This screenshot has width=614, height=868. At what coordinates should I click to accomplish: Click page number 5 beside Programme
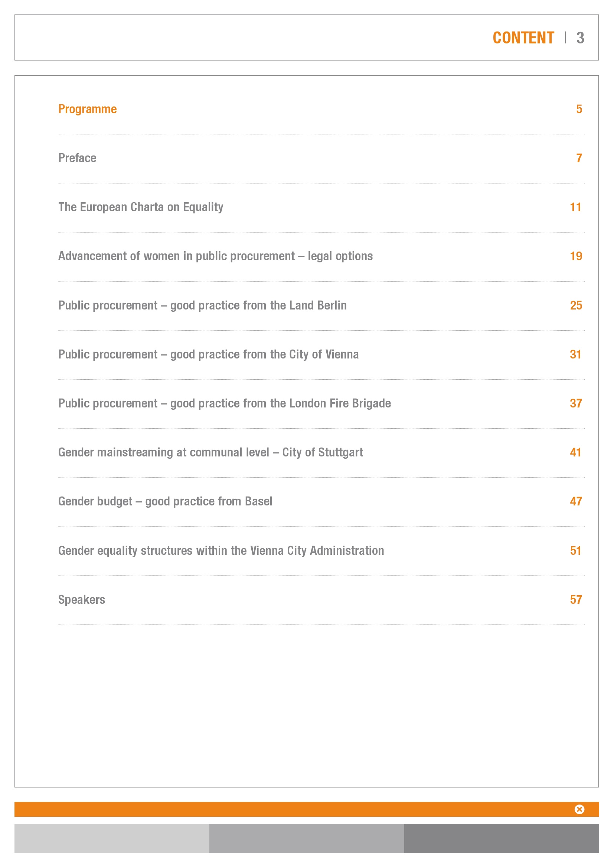click(x=579, y=109)
